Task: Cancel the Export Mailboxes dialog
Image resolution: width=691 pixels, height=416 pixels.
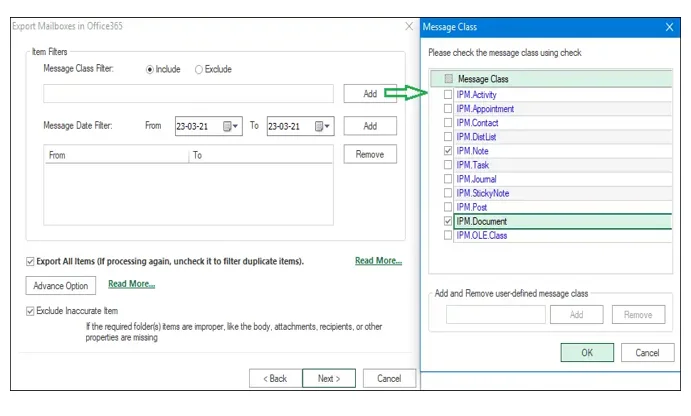Action: tap(389, 379)
